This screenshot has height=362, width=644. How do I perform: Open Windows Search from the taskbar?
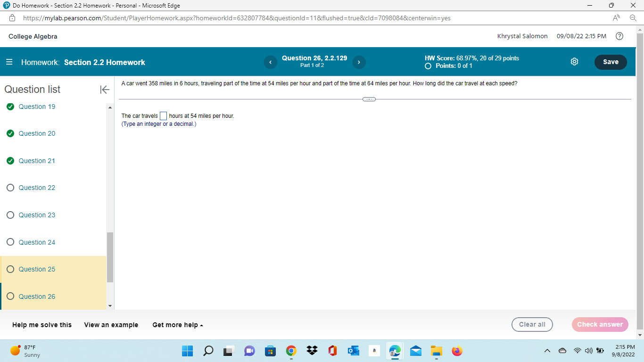pyautogui.click(x=208, y=351)
